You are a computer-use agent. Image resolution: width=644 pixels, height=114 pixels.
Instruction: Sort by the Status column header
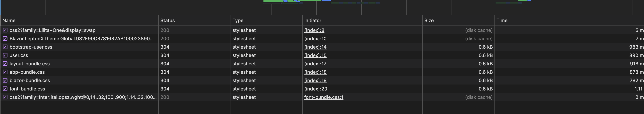point(167,21)
